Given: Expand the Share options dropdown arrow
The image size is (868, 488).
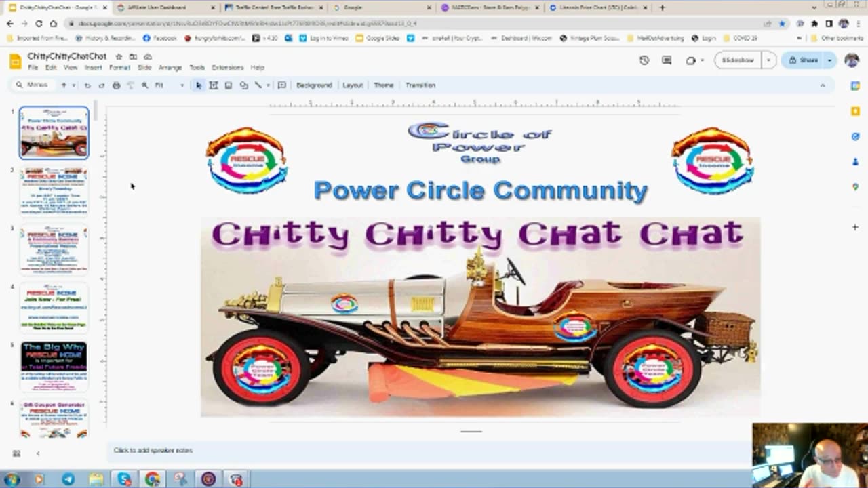Looking at the screenshot, I should point(829,60).
